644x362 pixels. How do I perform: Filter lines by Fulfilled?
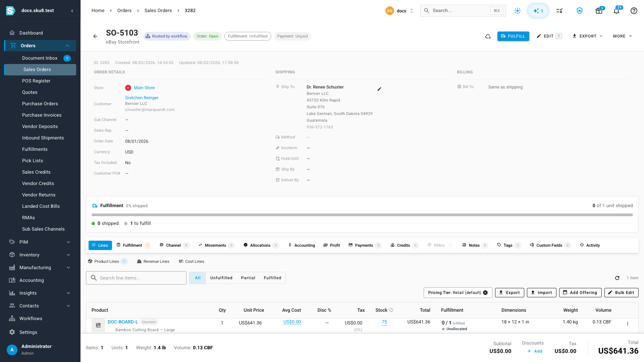(x=272, y=278)
